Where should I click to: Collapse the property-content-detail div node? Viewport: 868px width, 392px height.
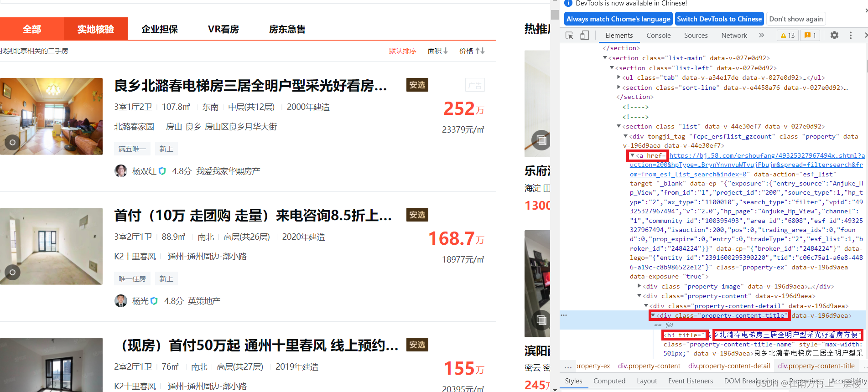(646, 306)
